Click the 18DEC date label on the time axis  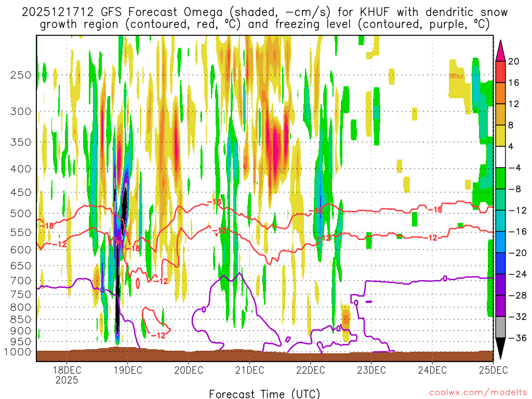66,370
